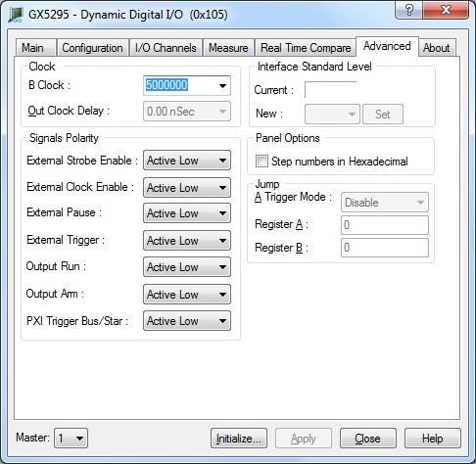The width and height of the screenshot is (476, 464).
Task: Click the "Interface Standard Level" group label
Action: (314, 67)
